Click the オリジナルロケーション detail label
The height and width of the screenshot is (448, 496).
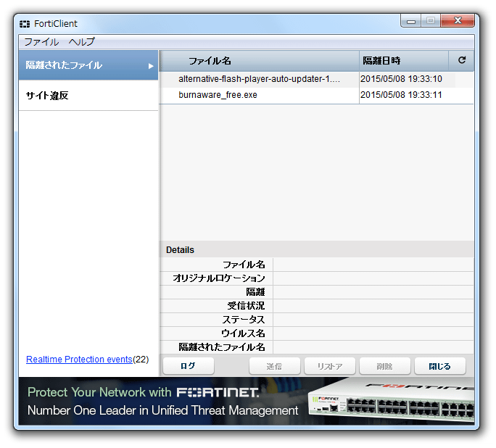[x=218, y=278]
